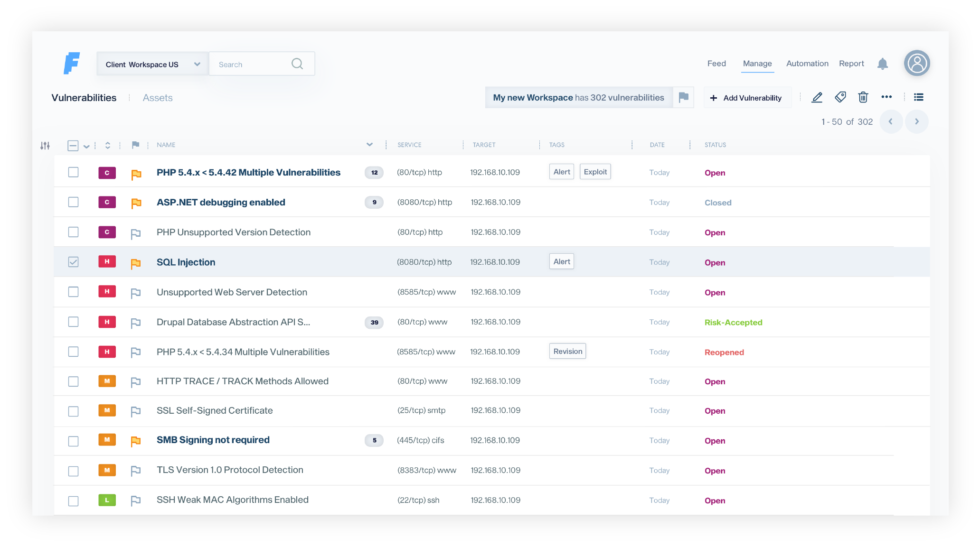The height and width of the screenshot is (547, 980).
Task: Expand the select-all checkbox dropdown arrow
Action: click(86, 146)
